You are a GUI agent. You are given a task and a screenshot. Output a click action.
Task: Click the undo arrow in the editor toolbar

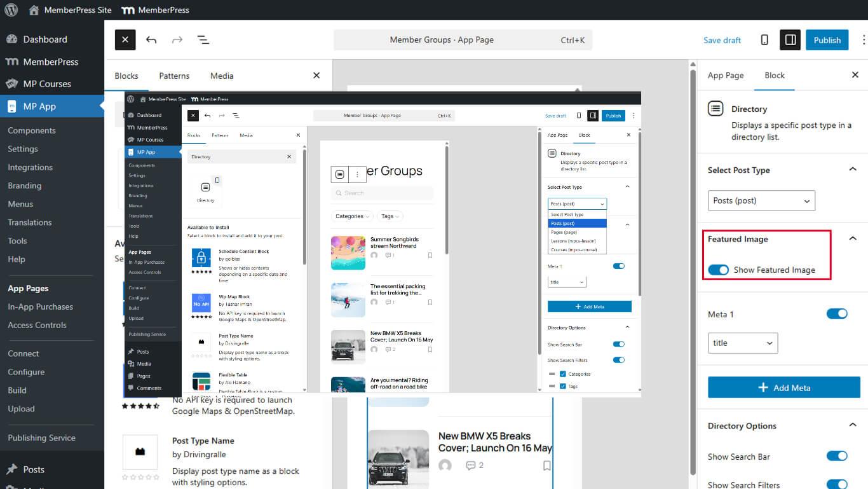pos(153,39)
